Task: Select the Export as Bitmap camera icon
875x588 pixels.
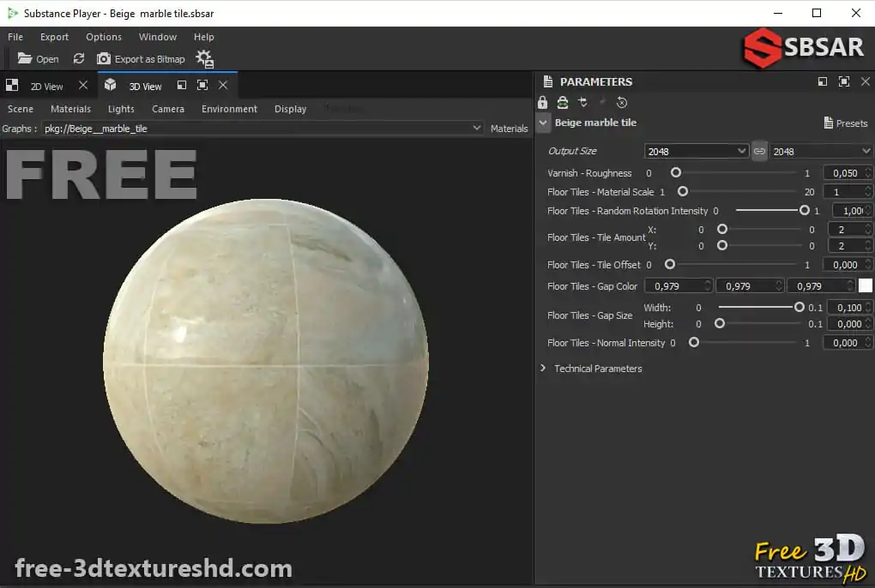Action: (x=105, y=58)
